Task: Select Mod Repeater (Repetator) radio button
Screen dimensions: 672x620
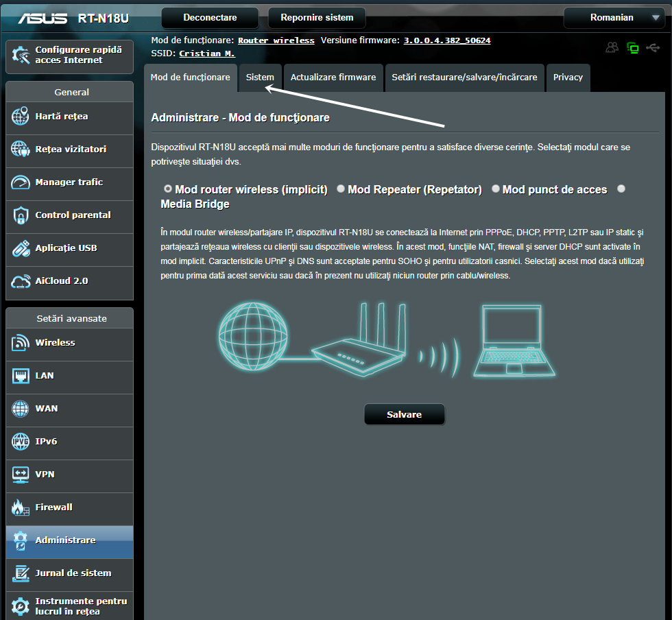Action: click(341, 189)
